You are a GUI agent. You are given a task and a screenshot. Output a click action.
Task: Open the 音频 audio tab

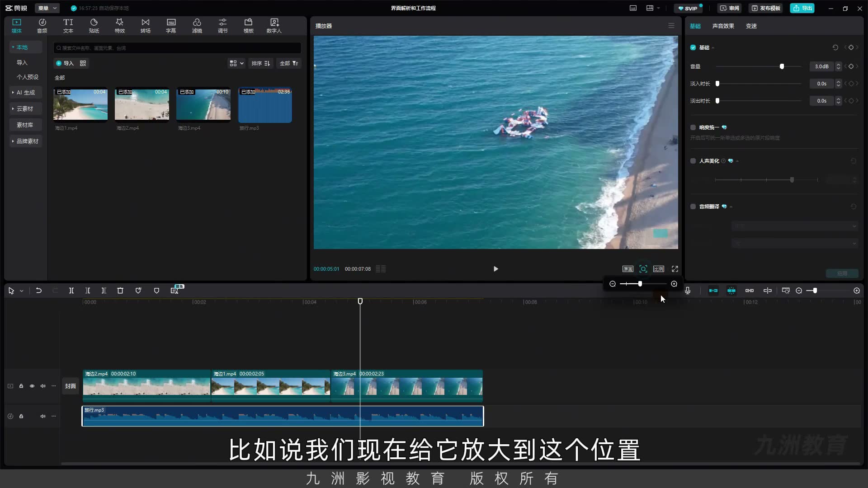tap(42, 26)
